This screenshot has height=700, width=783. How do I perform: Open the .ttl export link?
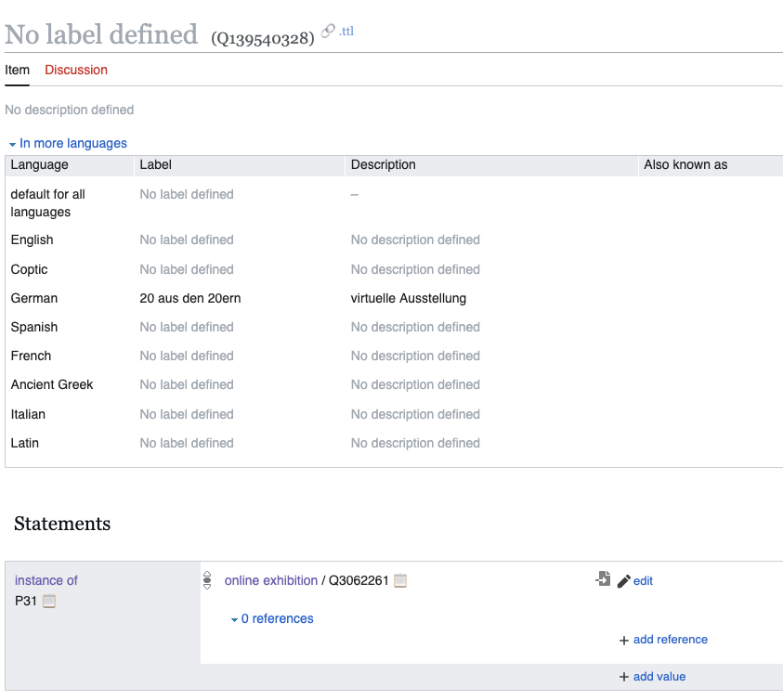coord(346,31)
